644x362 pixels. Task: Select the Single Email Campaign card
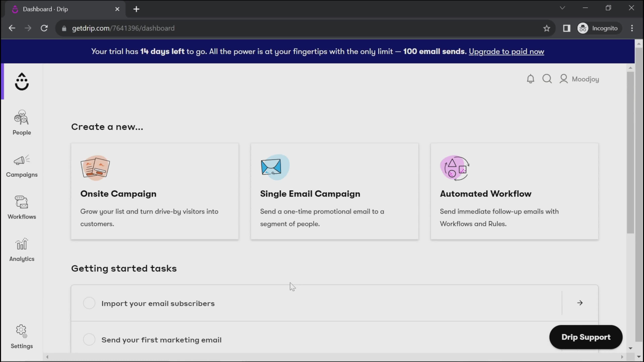tap(334, 191)
